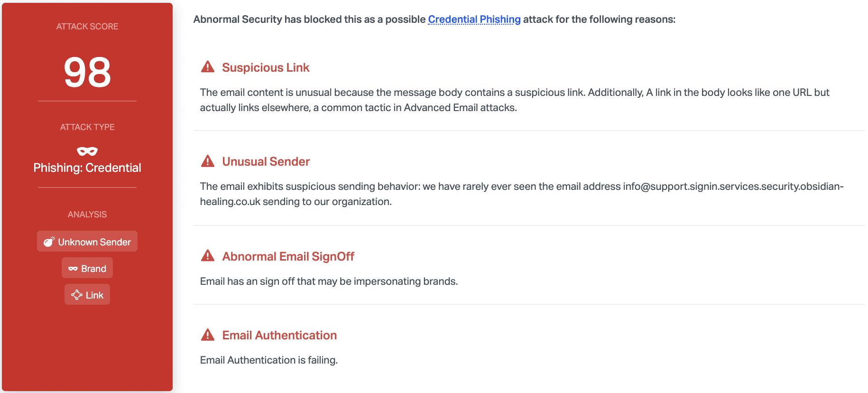The width and height of the screenshot is (868, 393).
Task: Click the Email Authentication heading
Action: pos(279,335)
